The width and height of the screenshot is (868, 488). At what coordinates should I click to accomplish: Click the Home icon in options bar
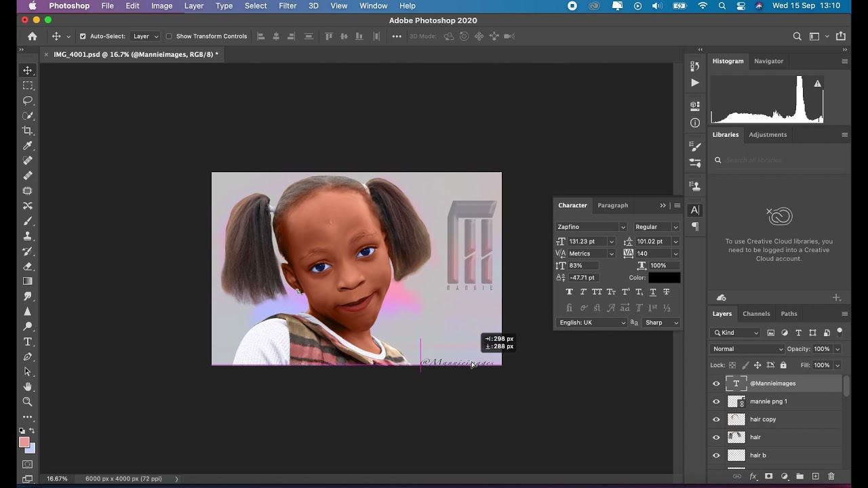pos(32,37)
